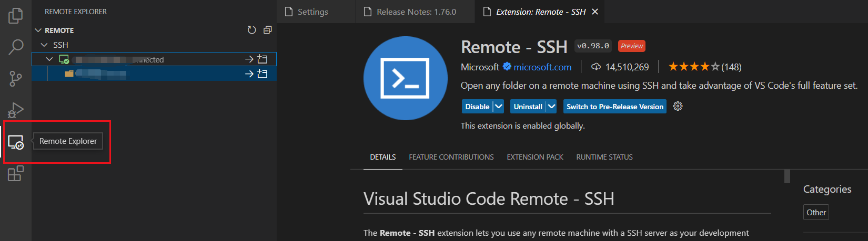Open extension manage gear icon

pyautogui.click(x=678, y=106)
